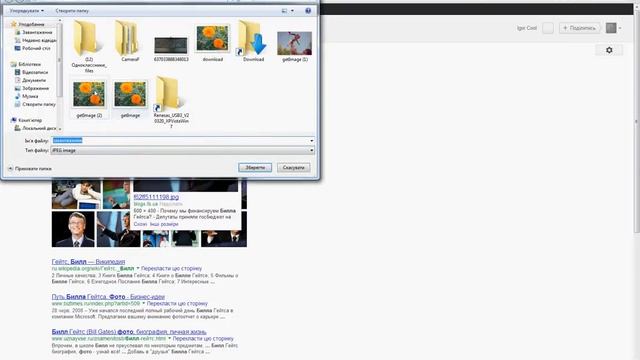Open the Зображення library

click(x=32, y=88)
